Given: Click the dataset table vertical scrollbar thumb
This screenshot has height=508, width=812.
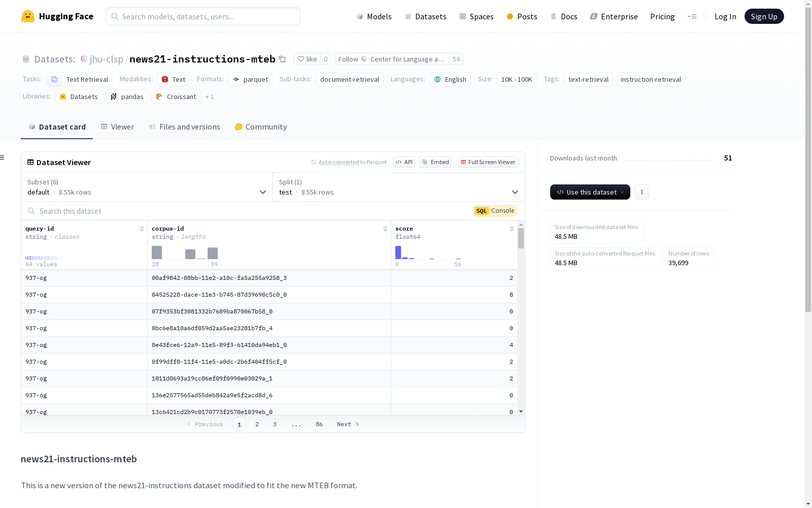Looking at the screenshot, I should [x=521, y=238].
